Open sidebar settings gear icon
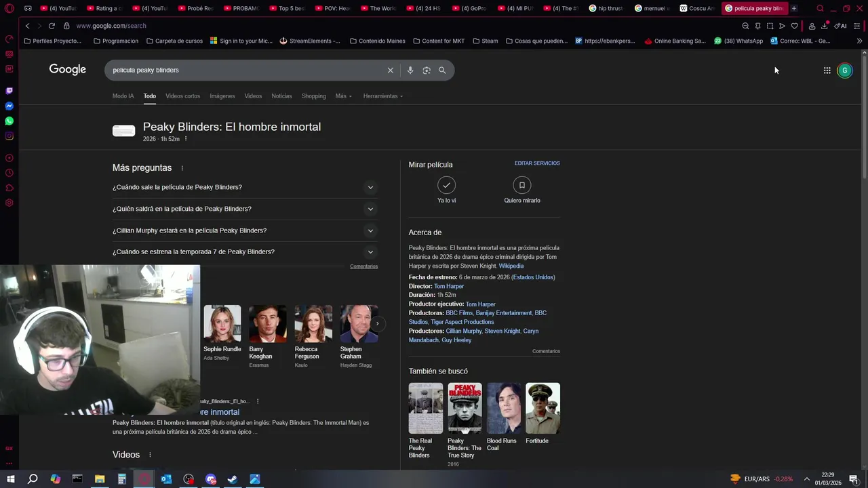The width and height of the screenshot is (868, 488). 9,203
